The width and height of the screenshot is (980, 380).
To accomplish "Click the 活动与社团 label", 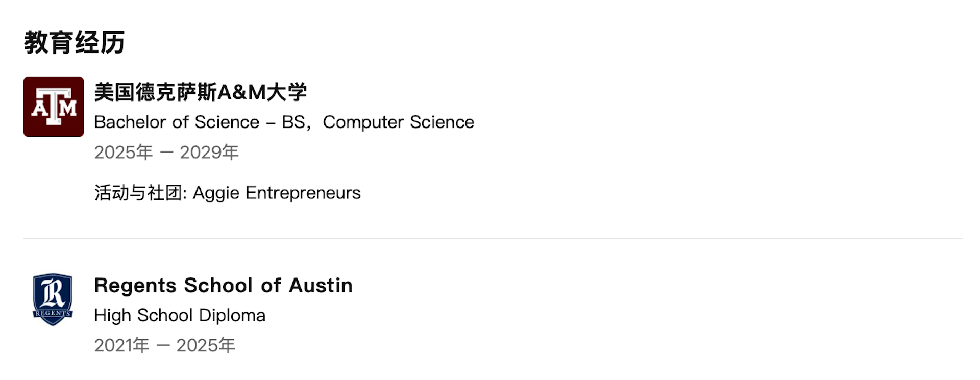I will 139,193.
